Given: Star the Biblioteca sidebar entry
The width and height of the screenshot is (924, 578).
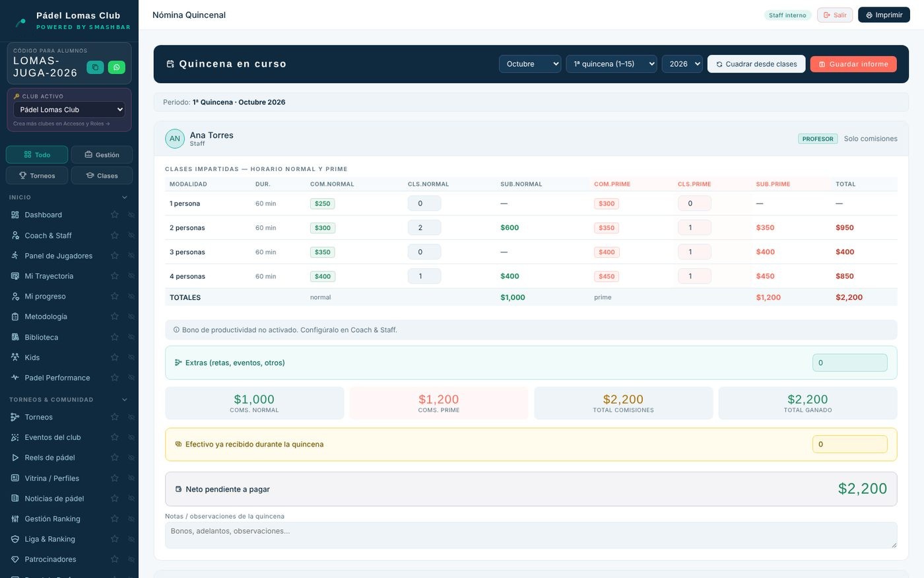Looking at the screenshot, I should [114, 337].
